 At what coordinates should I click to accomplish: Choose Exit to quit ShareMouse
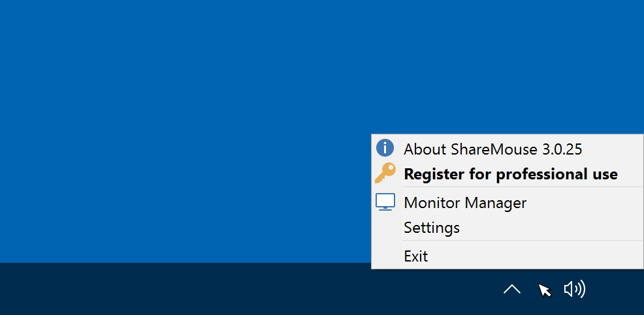tap(507, 256)
